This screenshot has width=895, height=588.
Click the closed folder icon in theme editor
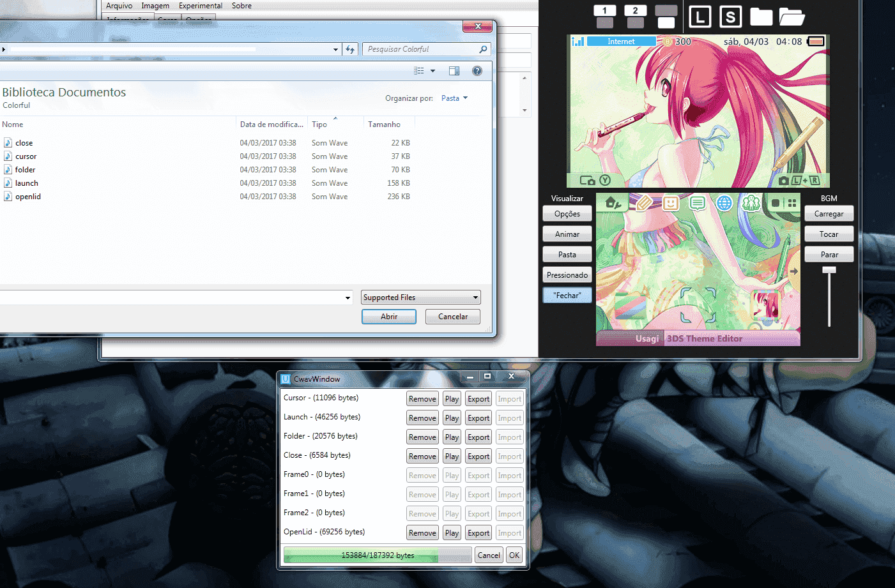coord(761,17)
